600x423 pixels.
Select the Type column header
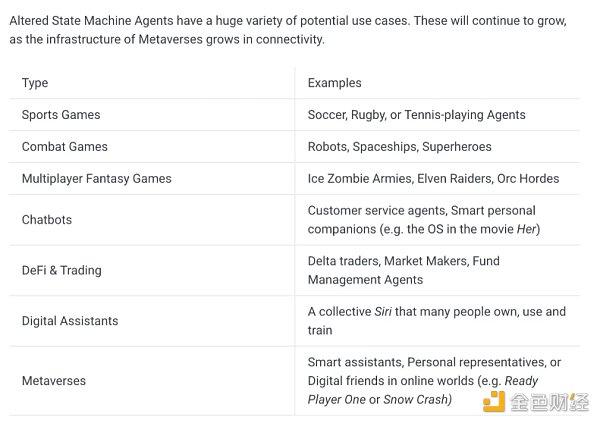click(35, 83)
